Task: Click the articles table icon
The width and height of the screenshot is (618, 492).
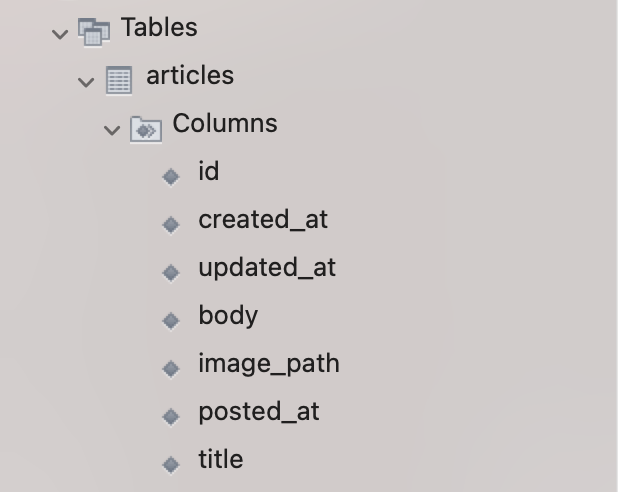Action: (119, 80)
